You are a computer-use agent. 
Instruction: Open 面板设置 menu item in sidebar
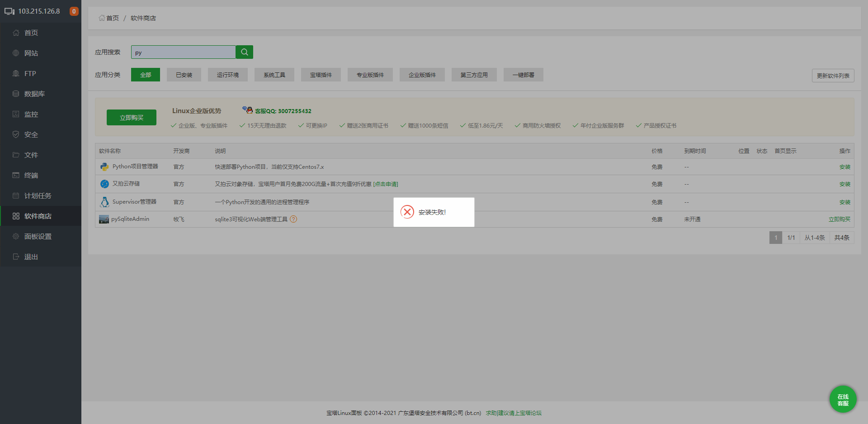pos(41,236)
